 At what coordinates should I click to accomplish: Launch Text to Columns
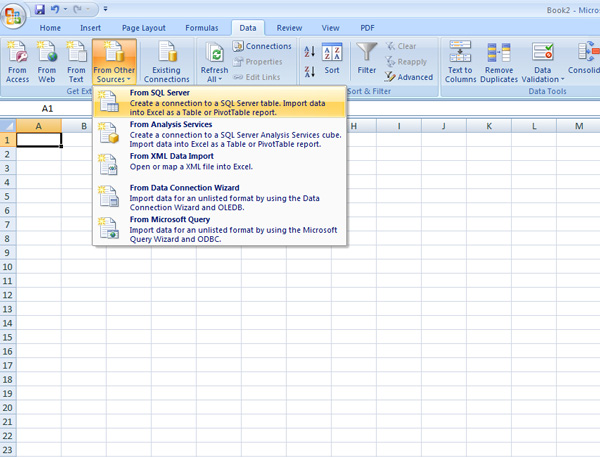click(460, 62)
